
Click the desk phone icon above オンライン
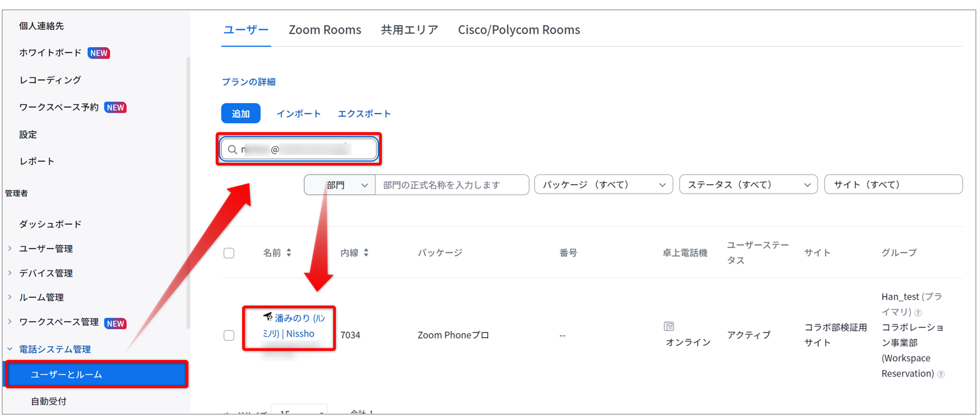click(668, 326)
